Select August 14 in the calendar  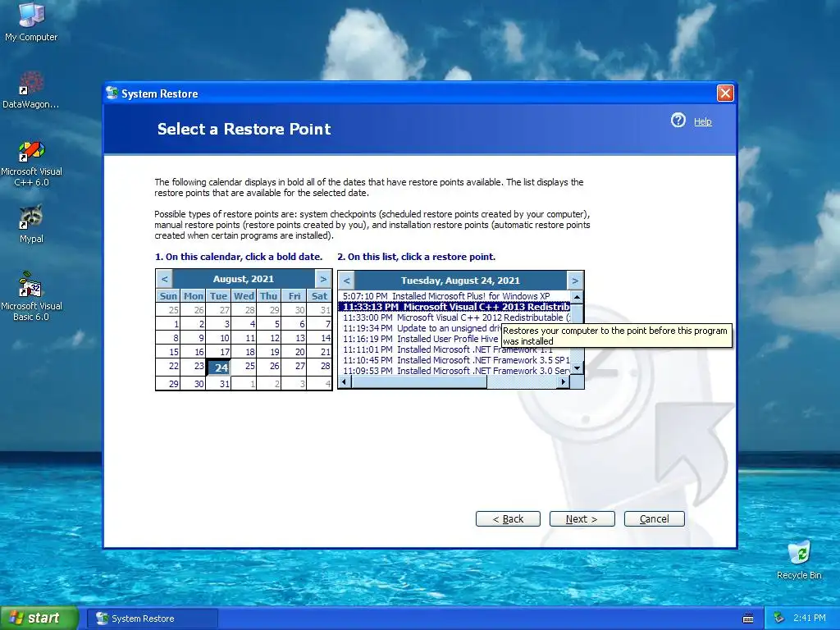pos(320,338)
